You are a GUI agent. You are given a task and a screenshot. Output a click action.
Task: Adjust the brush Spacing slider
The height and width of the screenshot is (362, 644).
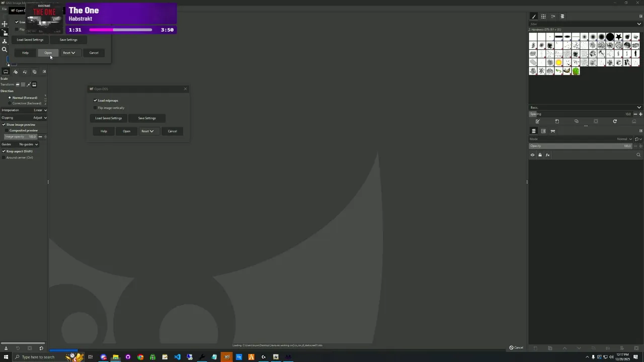tap(580, 114)
